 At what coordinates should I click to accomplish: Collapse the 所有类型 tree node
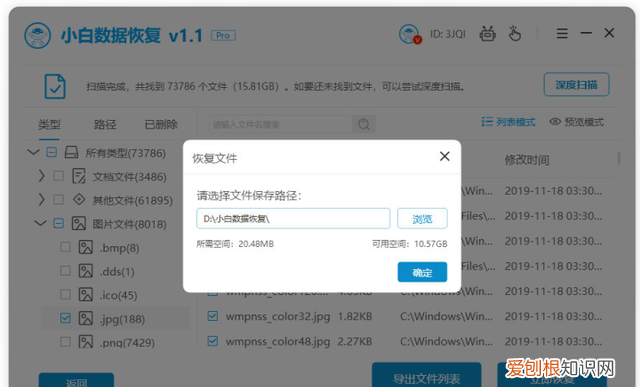tap(33, 152)
